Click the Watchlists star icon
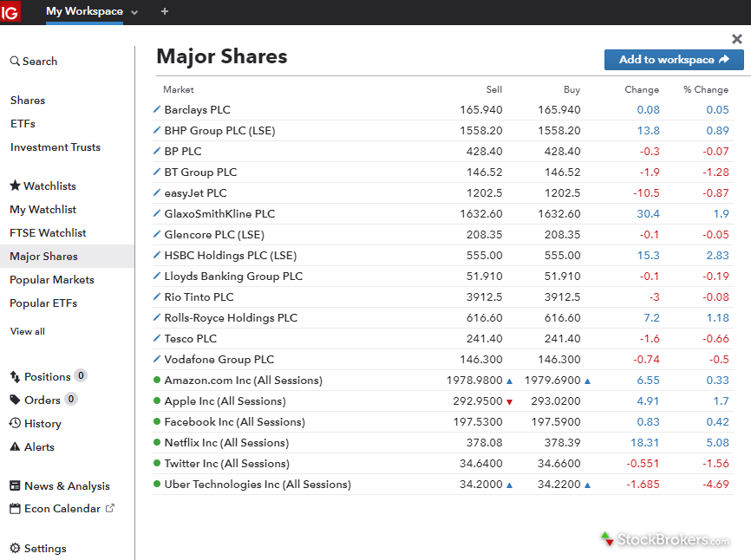Viewport: 751px width, 560px height. (16, 186)
